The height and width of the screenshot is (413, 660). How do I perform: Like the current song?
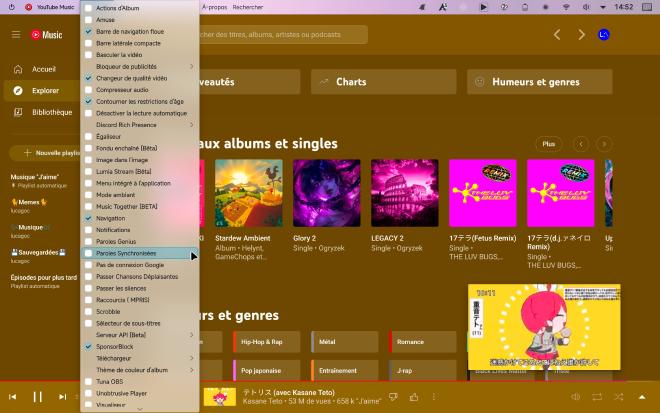(x=414, y=397)
